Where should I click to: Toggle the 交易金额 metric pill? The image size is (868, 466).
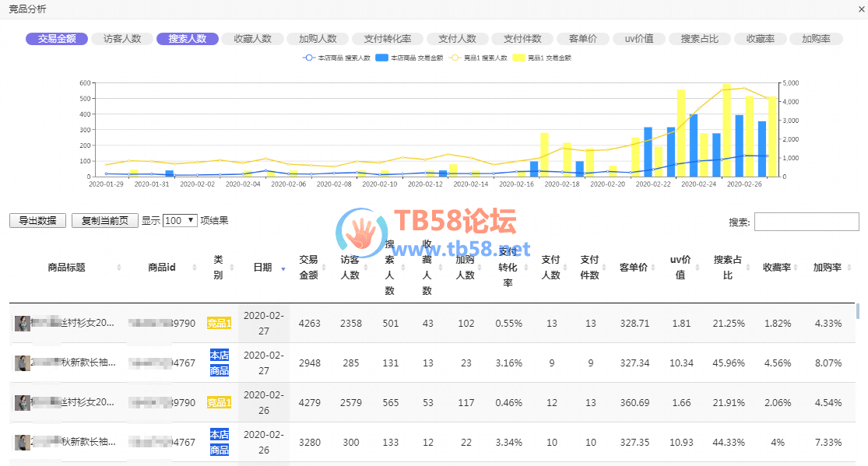[x=57, y=39]
